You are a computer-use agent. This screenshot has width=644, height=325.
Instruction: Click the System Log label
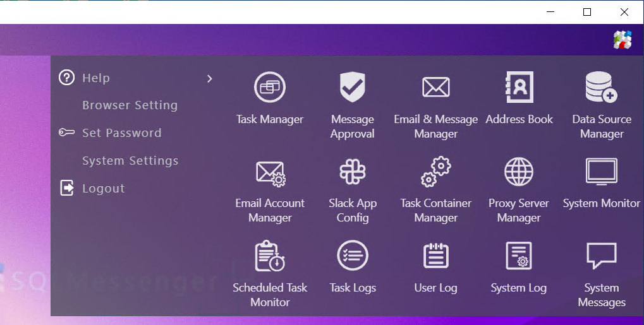click(519, 288)
